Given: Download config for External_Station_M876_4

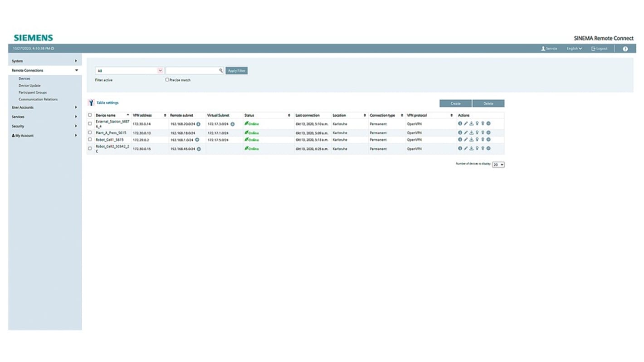Looking at the screenshot, I should (471, 123).
